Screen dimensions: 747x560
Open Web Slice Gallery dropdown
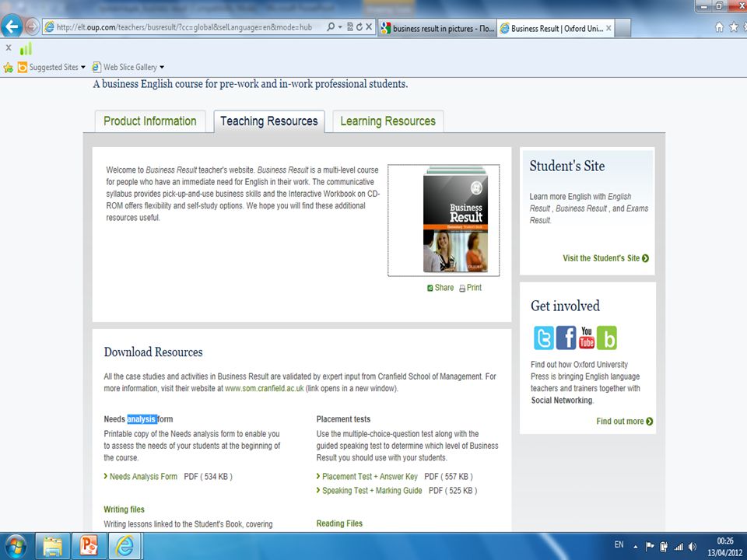[x=128, y=67]
